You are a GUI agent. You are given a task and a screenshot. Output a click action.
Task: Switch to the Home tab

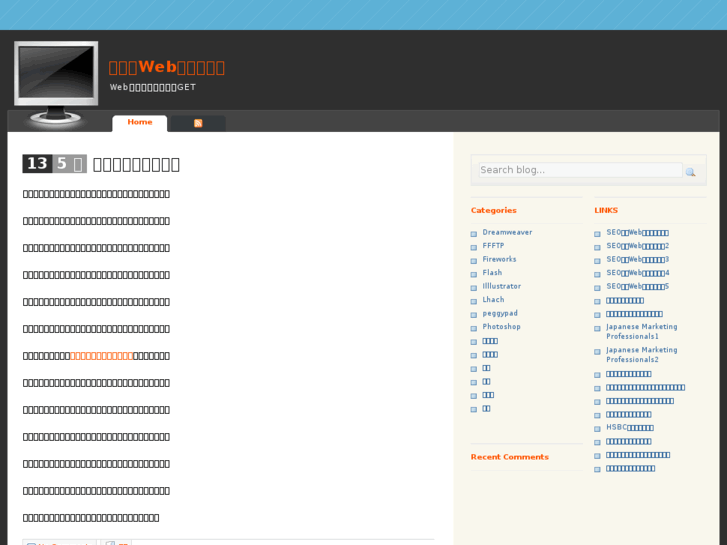[x=140, y=122]
